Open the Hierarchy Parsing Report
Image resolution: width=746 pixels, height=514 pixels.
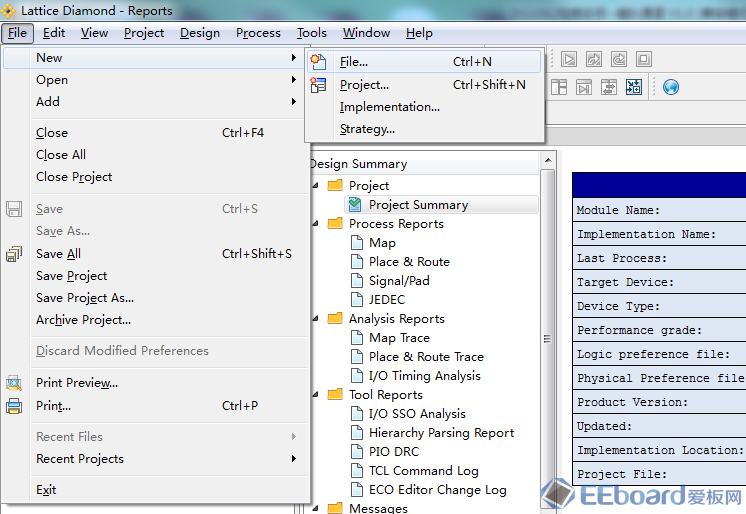[442, 433]
